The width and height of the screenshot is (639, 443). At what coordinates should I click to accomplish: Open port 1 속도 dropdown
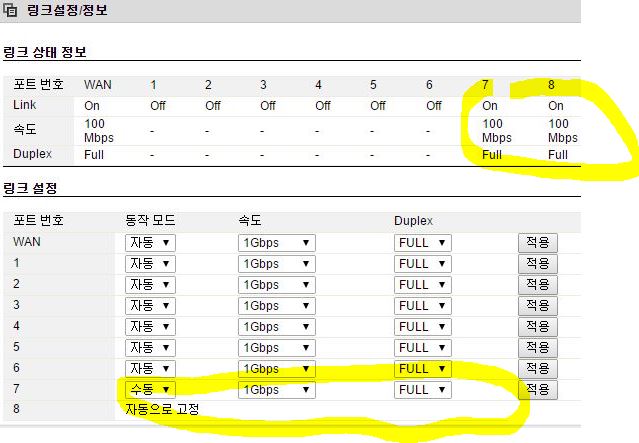[276, 264]
